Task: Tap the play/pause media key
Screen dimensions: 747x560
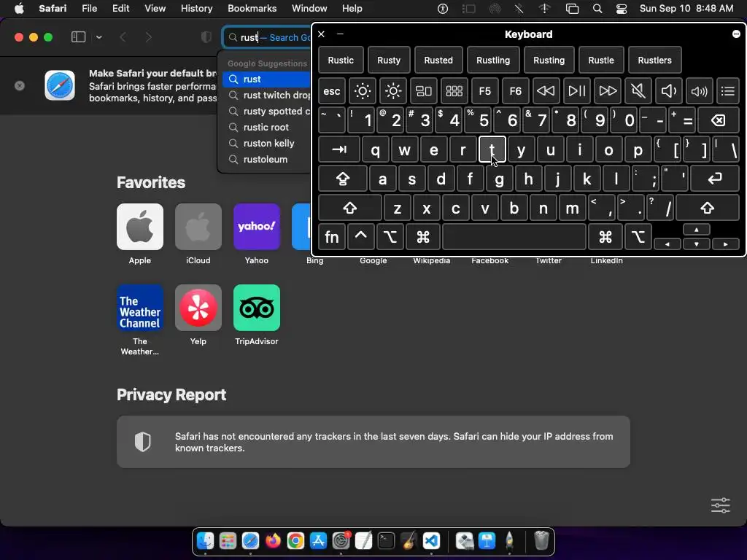Action: click(x=576, y=91)
